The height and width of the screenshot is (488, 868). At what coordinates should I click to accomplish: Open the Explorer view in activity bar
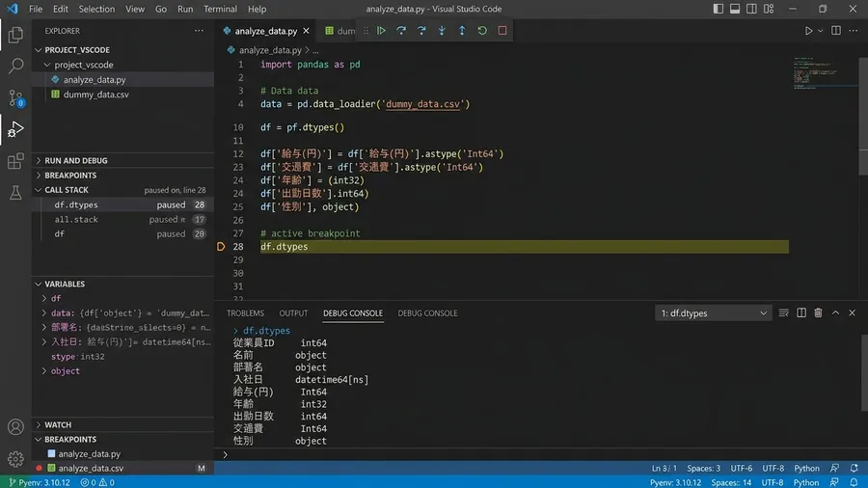pyautogui.click(x=15, y=35)
